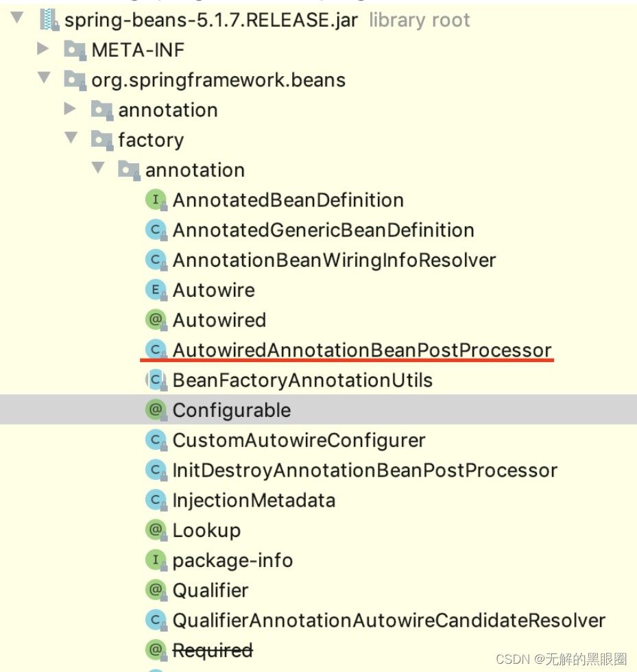This screenshot has width=637, height=672.
Task: Click the enum icon beside Autowire
Action: [156, 290]
